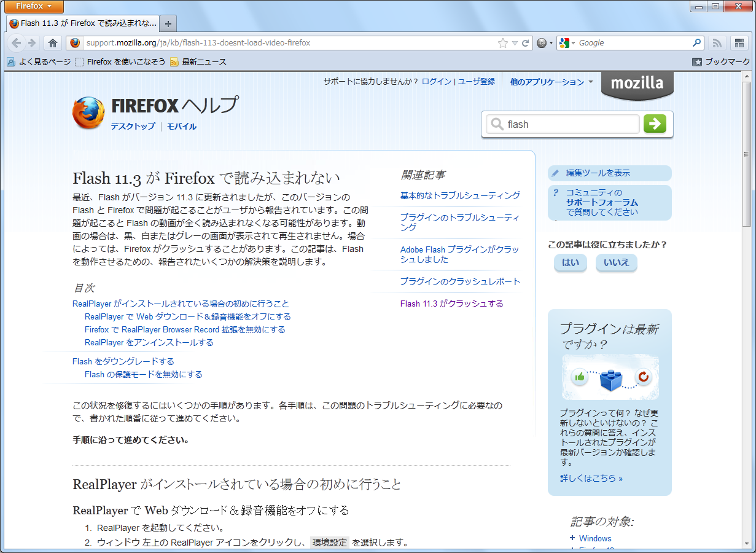Click the RSS feed subscribe icon
This screenshot has height=553, width=756.
pos(716,43)
